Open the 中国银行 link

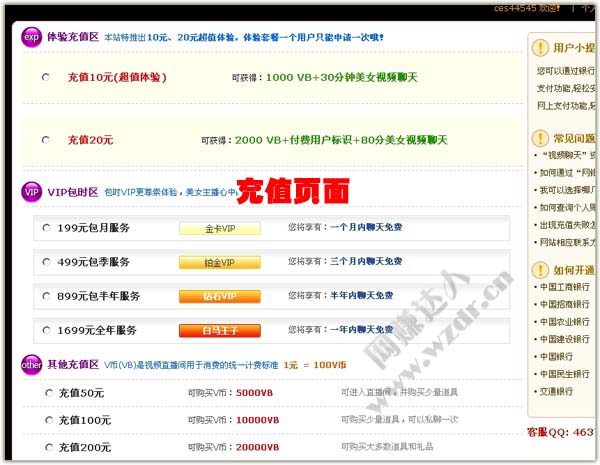click(x=556, y=357)
